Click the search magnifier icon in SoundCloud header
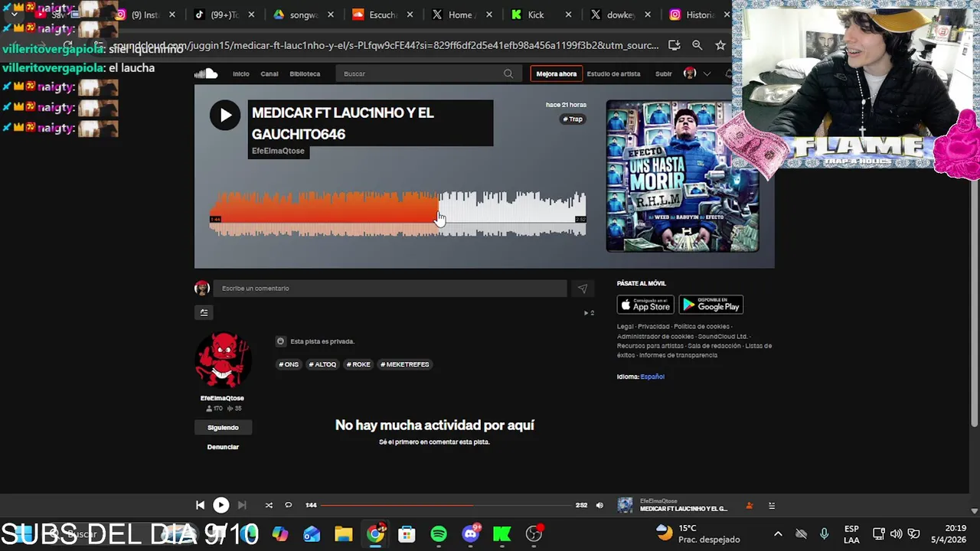 point(508,73)
